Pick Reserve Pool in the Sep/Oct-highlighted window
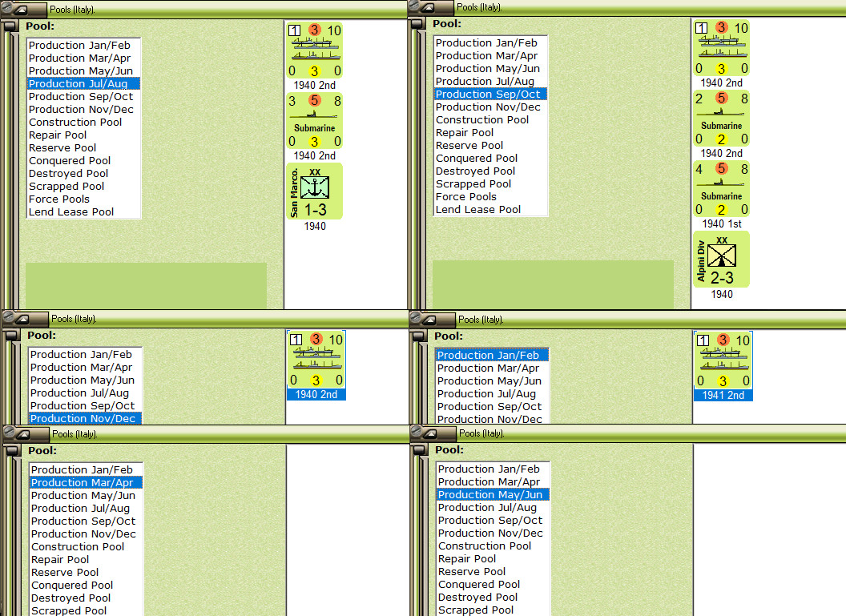This screenshot has height=616, width=846. 490,146
